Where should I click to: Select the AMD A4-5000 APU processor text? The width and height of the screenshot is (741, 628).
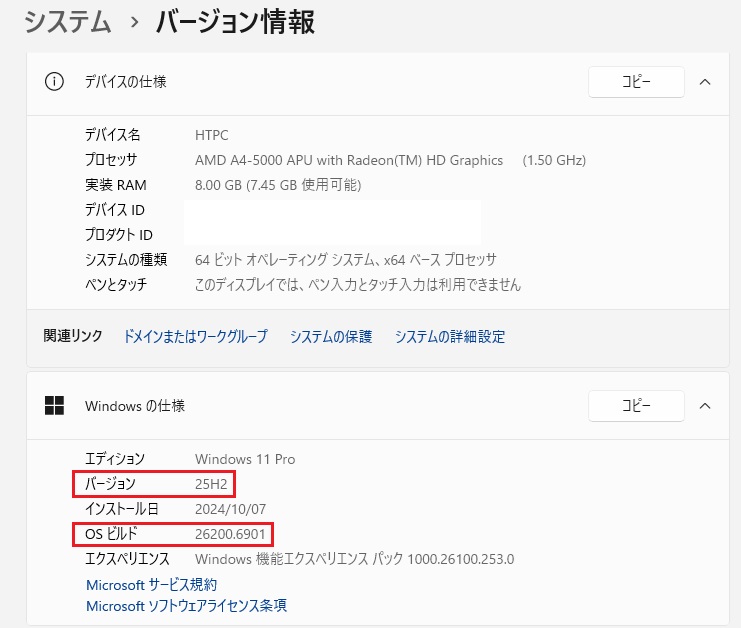349,160
